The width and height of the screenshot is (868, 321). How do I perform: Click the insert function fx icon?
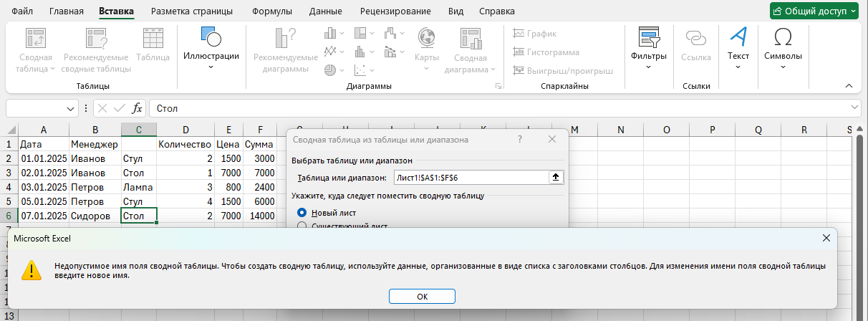pos(138,109)
